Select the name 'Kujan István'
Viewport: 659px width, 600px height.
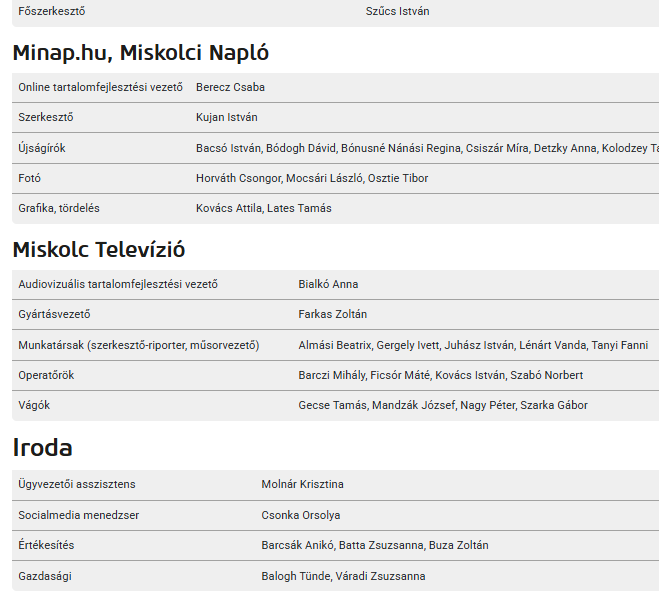pos(227,117)
